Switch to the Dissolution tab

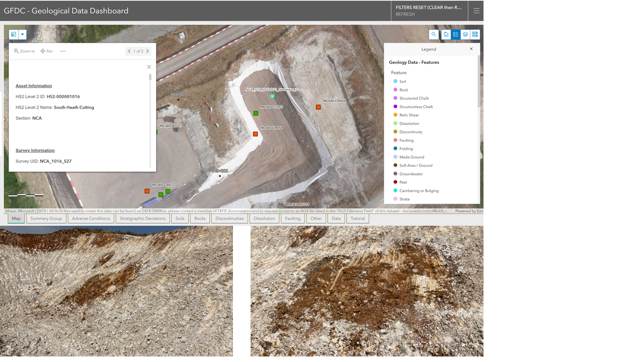[x=264, y=218]
